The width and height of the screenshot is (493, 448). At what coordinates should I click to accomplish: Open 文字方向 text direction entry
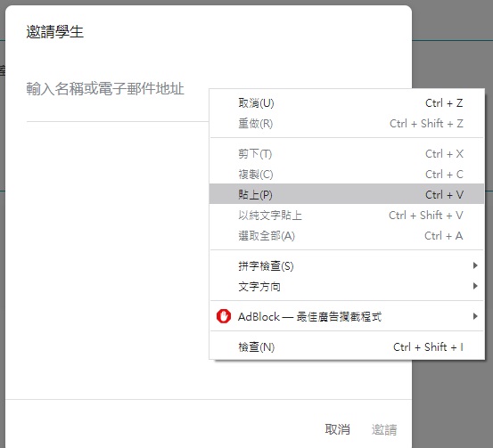click(347, 286)
